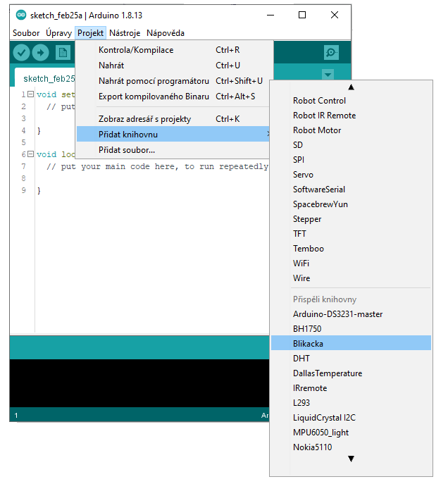Add the MPU6050_light library

pos(351,433)
